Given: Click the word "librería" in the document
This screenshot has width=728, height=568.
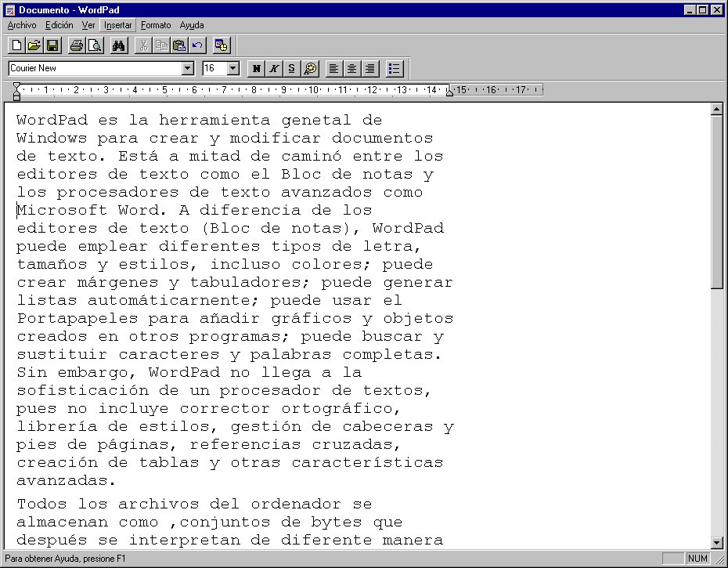Looking at the screenshot, I should (57, 426).
